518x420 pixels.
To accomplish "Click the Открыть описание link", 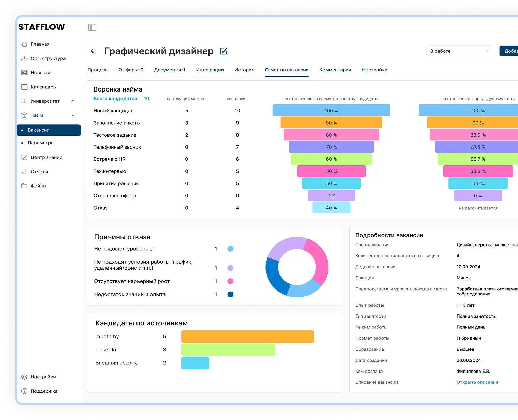I will click(x=477, y=382).
